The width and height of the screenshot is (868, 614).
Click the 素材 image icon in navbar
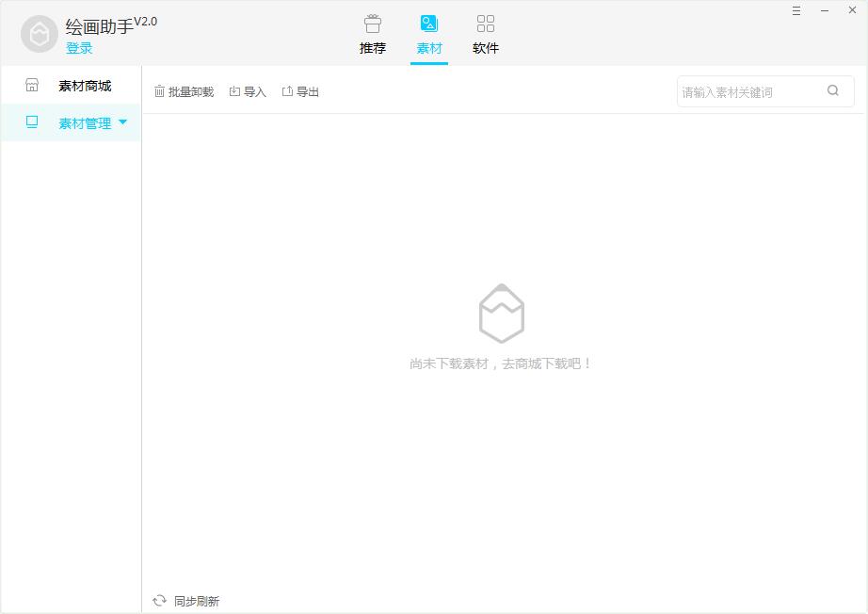pyautogui.click(x=429, y=23)
